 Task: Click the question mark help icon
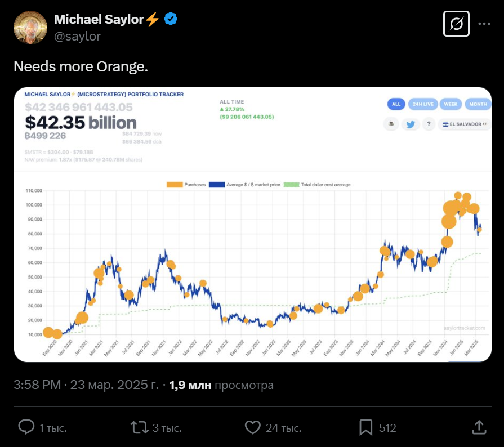point(429,124)
